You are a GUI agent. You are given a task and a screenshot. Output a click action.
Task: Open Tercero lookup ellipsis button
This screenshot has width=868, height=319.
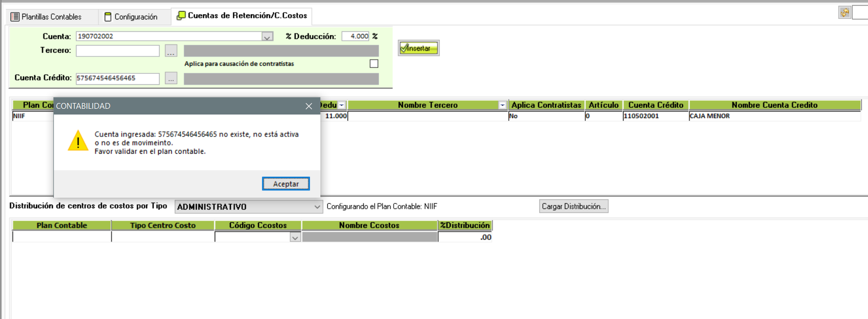pos(171,51)
